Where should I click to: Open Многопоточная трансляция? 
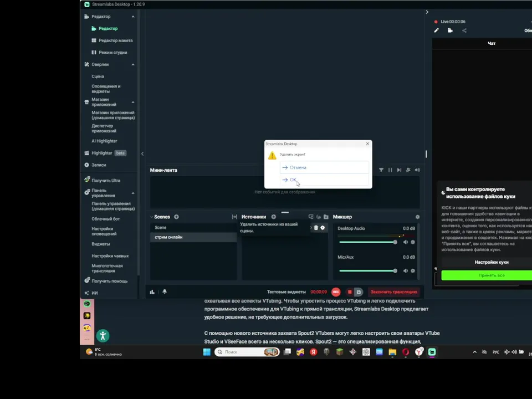(107, 268)
